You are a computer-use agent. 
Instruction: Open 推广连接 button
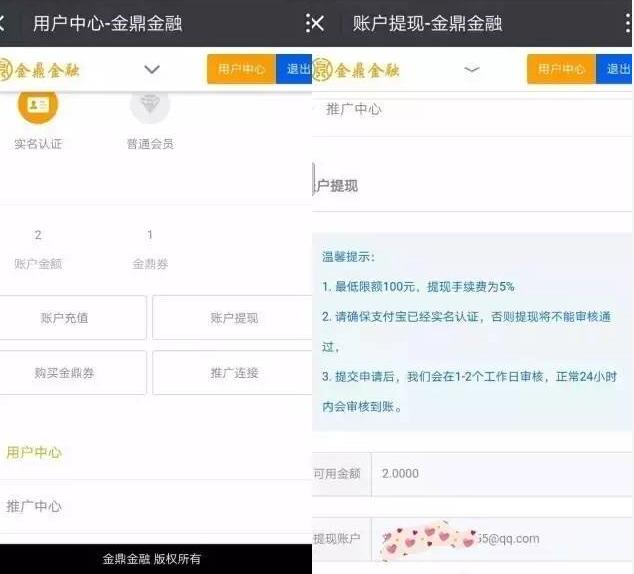point(232,373)
